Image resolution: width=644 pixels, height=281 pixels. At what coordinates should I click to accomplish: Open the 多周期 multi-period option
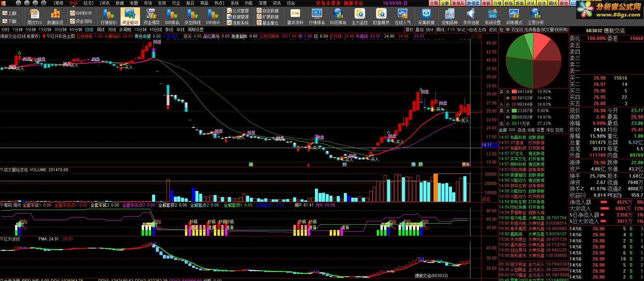125,30
